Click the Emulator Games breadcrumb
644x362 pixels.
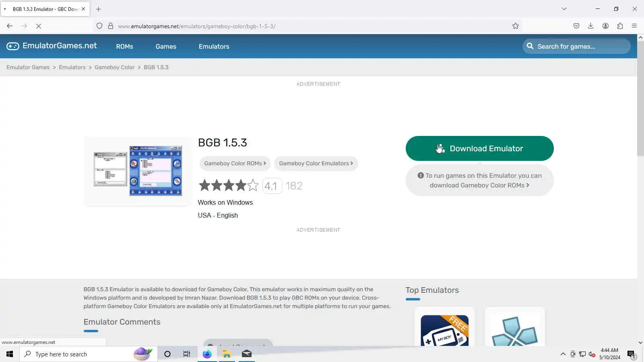(x=28, y=68)
